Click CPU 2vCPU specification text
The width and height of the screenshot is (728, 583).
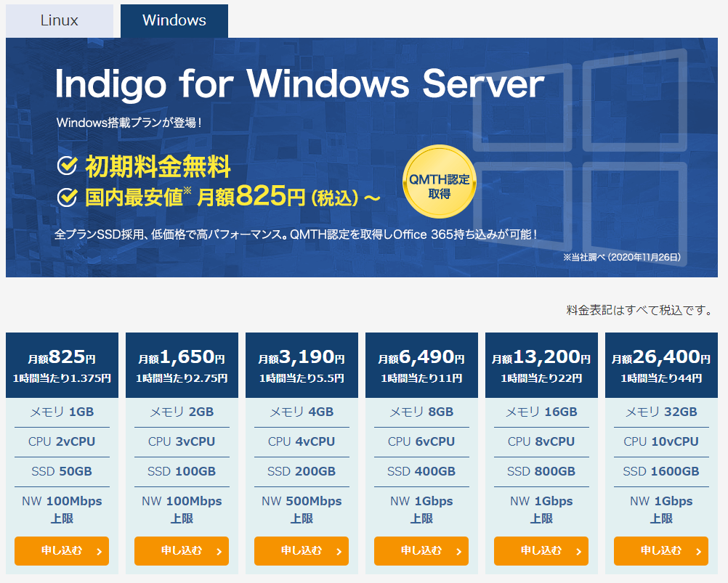62,441
